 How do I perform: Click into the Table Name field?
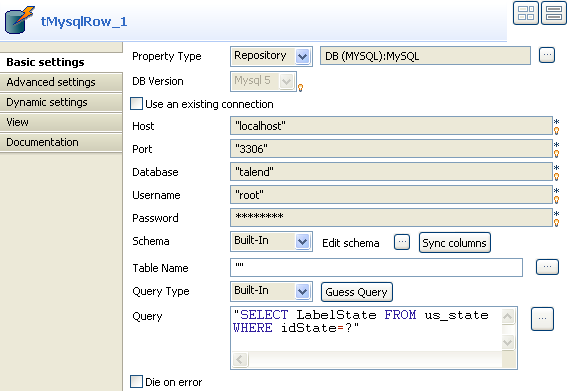[377, 267]
